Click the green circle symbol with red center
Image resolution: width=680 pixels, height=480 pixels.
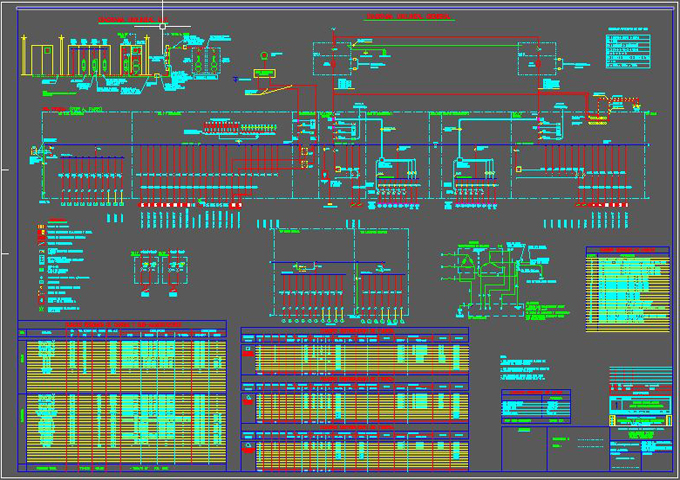tap(264, 54)
